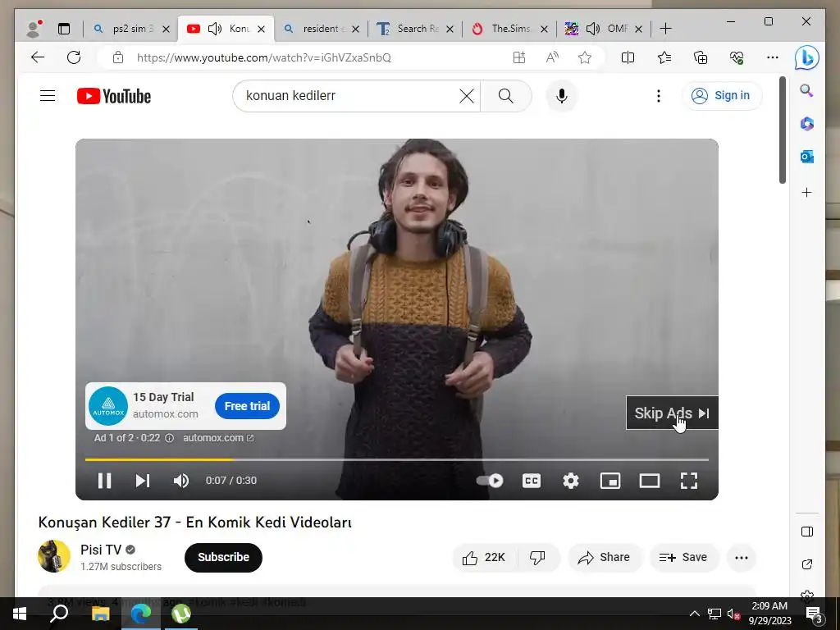Screen dimensions: 840x630
Task: Open split screen view
Action: click(x=628, y=57)
